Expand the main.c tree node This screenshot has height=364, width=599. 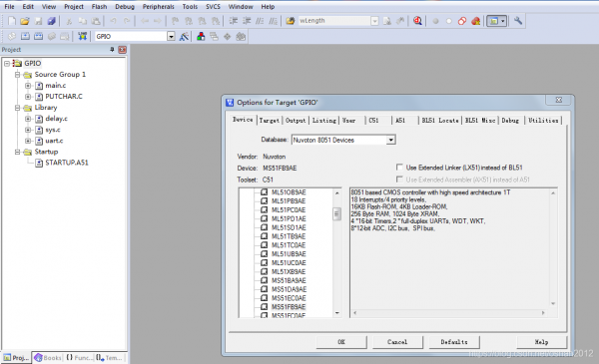click(28, 86)
